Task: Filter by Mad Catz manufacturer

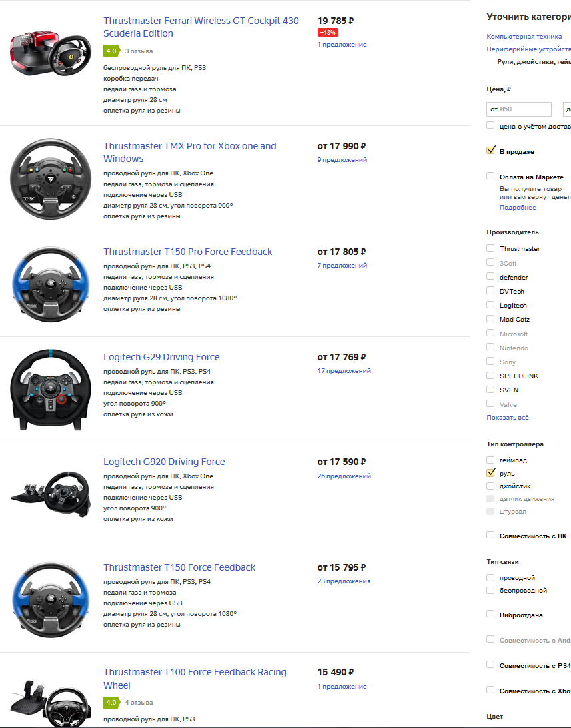Action: tap(490, 319)
